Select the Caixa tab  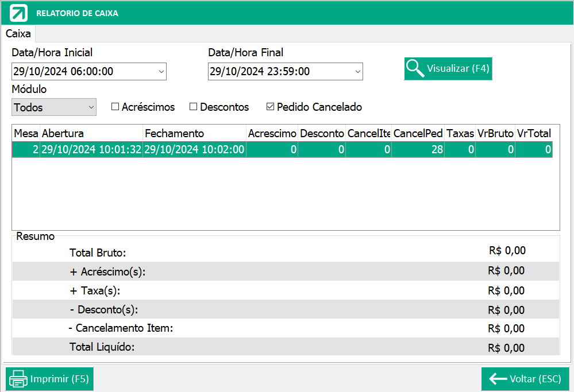click(18, 34)
